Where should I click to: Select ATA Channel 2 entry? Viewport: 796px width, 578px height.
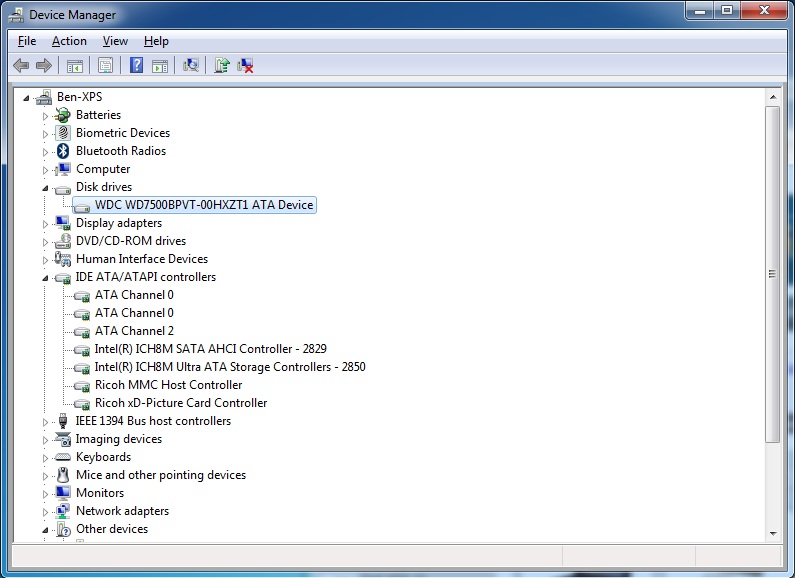pos(135,331)
